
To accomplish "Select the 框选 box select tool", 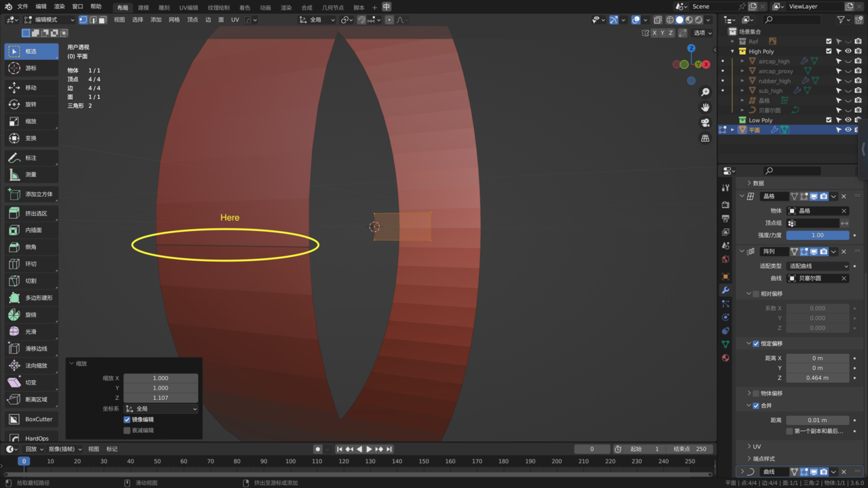I will pyautogui.click(x=31, y=52).
